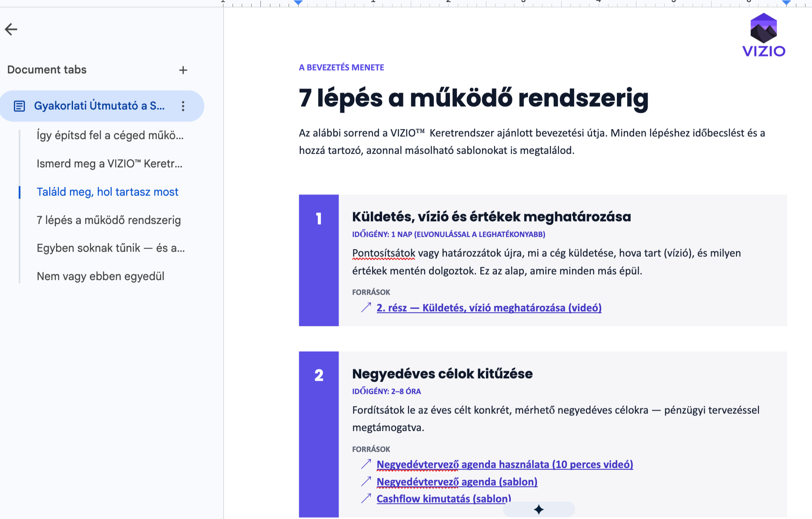Screen dimensions: 812x519
Task: Select the Gyakorlati Útmutató a S... tab
Action: [102, 106]
